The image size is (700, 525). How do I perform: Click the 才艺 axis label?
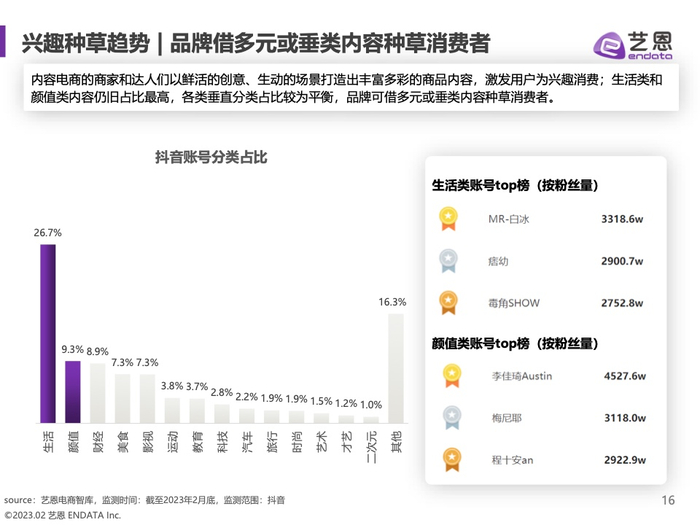[346, 441]
